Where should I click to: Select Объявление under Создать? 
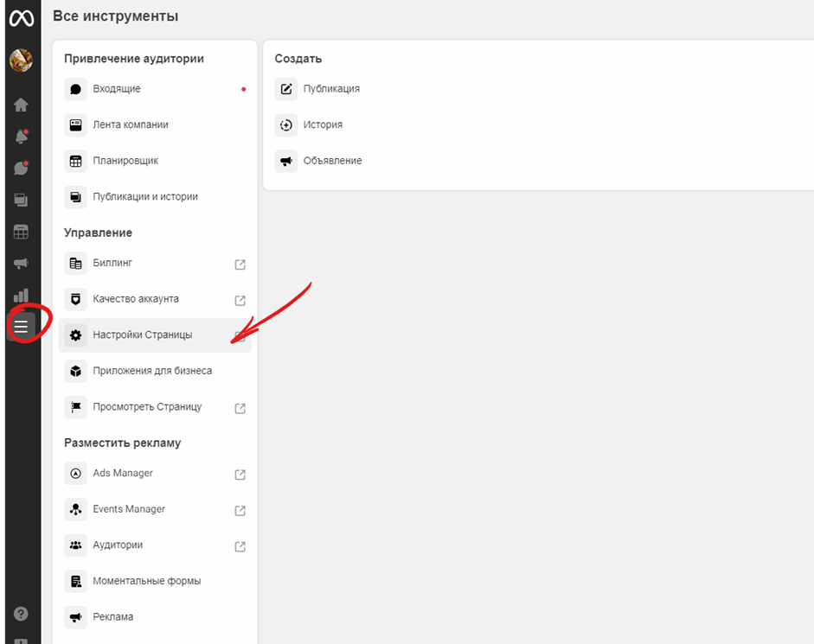click(x=332, y=161)
